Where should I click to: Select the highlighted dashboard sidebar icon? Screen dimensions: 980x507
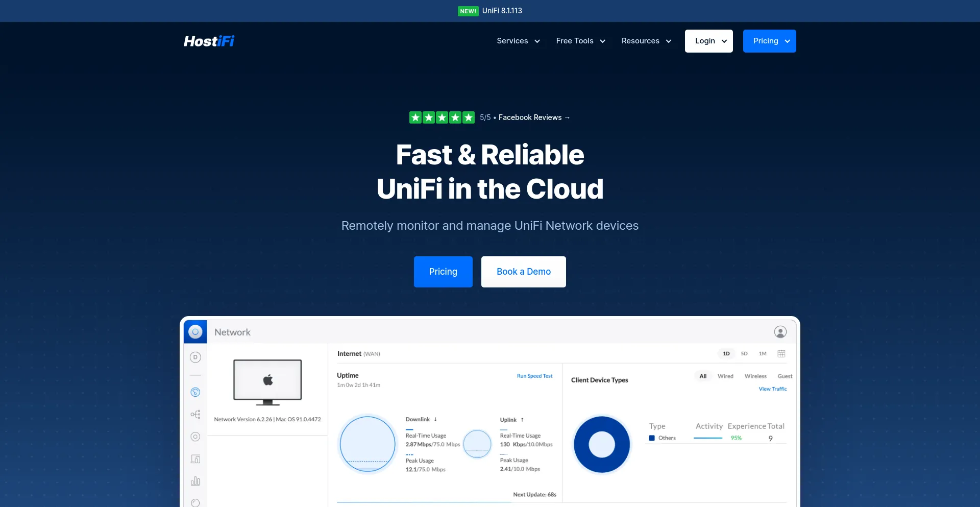click(x=195, y=392)
